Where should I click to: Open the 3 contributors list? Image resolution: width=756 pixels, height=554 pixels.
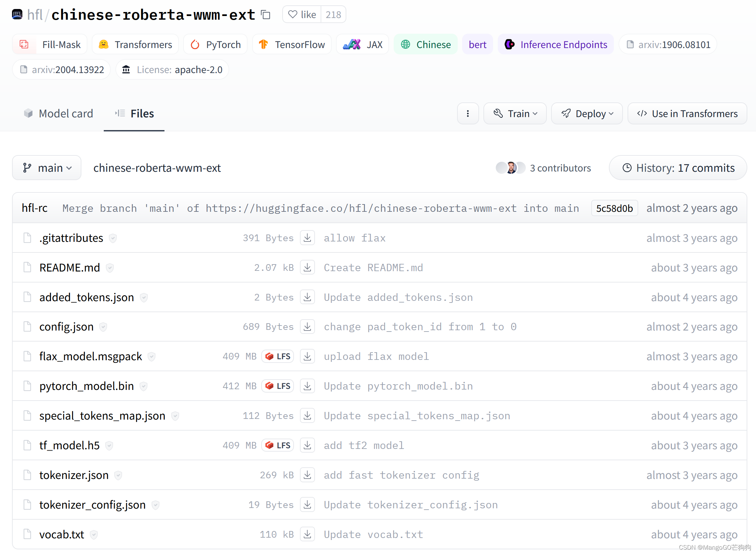(543, 168)
